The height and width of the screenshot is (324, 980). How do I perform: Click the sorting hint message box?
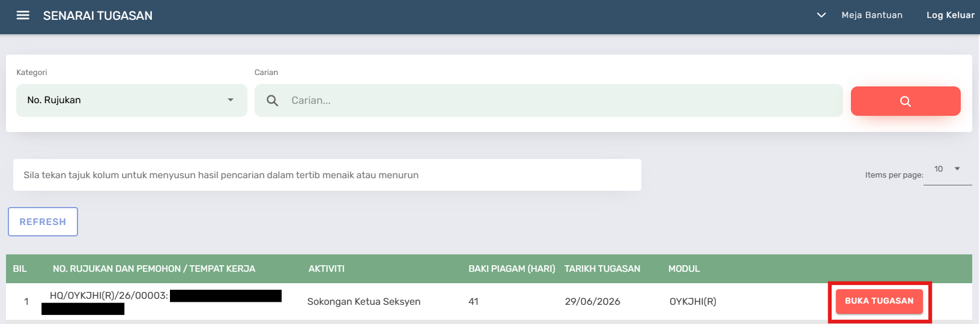pos(327,175)
